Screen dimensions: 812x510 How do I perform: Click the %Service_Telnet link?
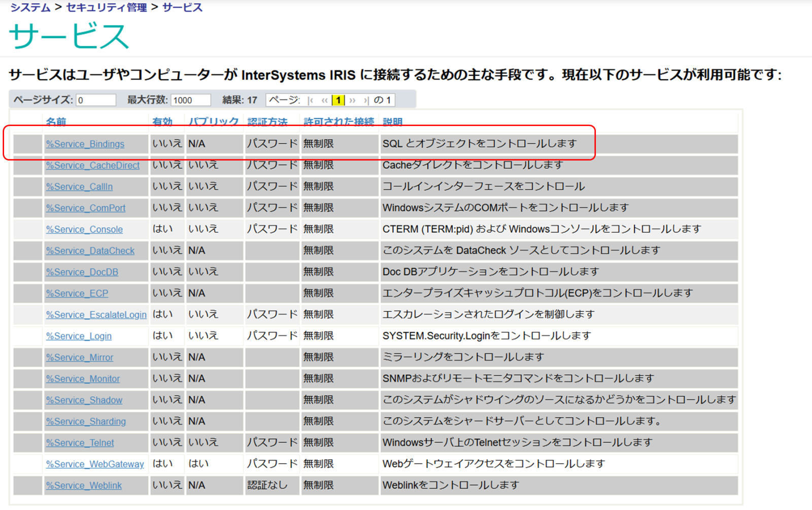(x=80, y=443)
